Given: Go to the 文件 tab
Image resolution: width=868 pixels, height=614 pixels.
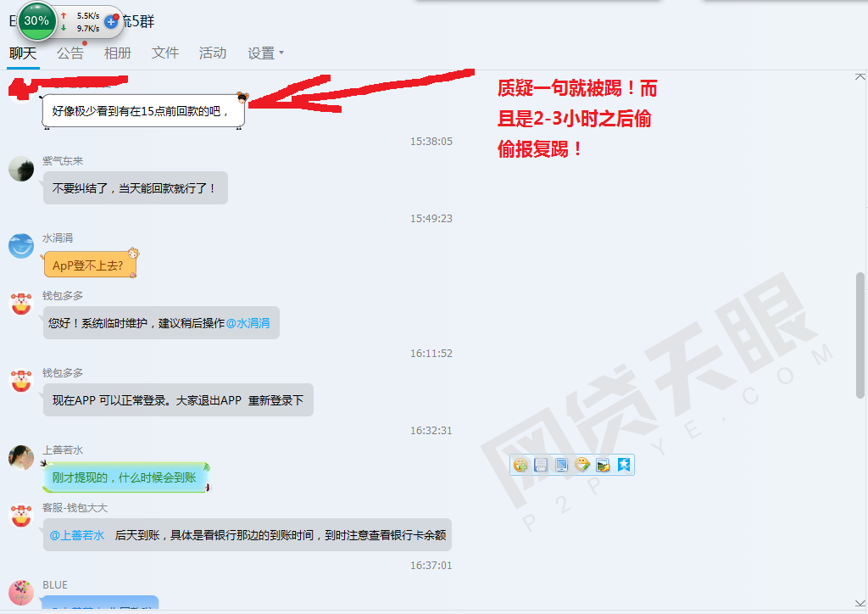Looking at the screenshot, I should 165,53.
